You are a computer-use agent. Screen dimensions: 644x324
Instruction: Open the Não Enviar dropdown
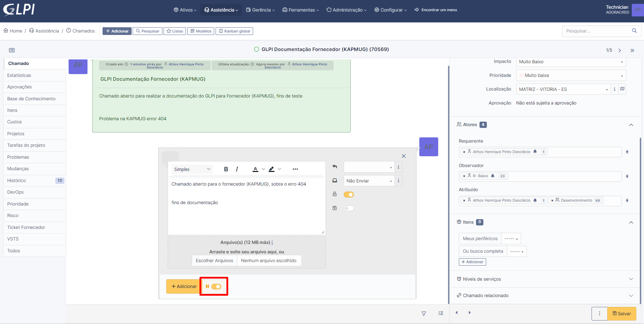point(369,181)
